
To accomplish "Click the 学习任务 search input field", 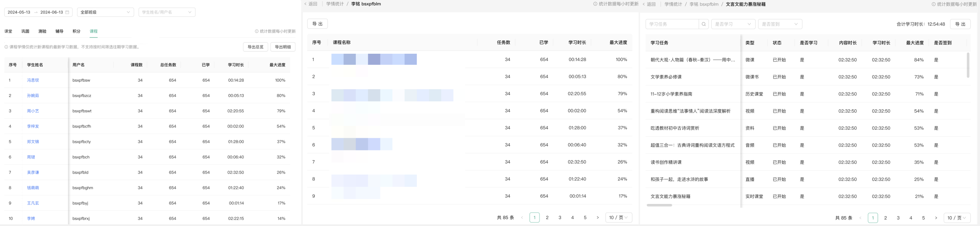I will click(672, 24).
